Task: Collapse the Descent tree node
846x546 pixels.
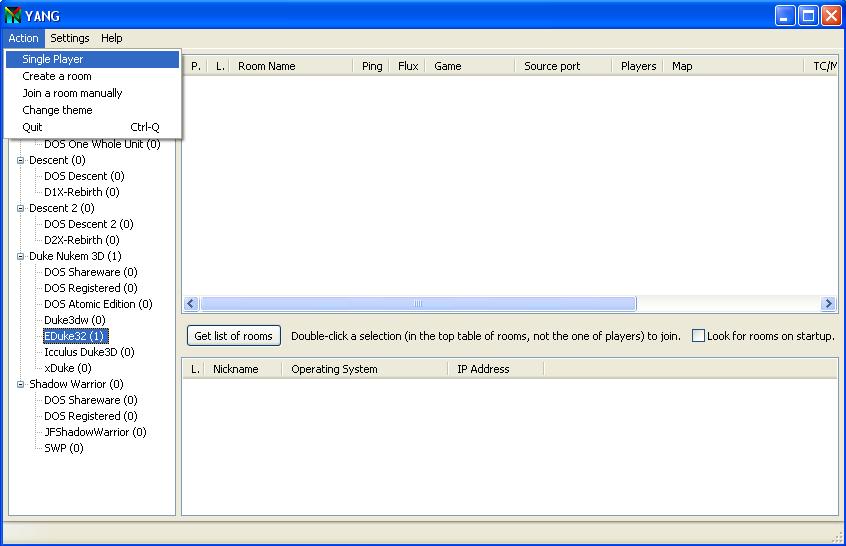Action: pos(21,160)
